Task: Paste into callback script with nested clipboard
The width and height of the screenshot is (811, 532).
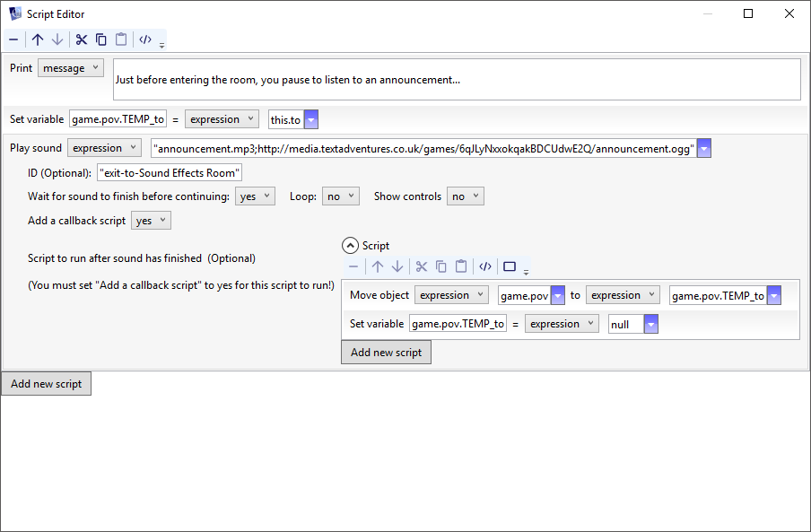Action: [x=461, y=266]
